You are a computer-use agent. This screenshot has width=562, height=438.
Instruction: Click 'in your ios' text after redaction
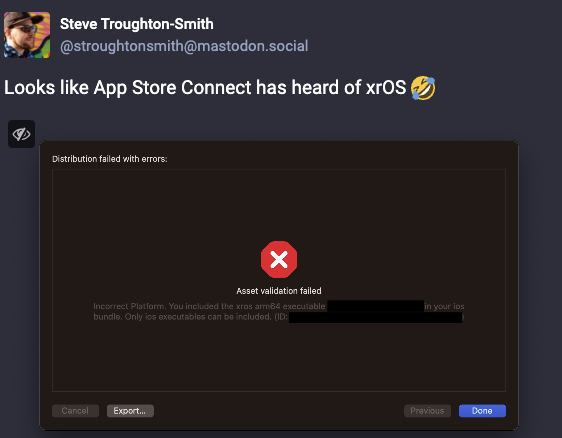[444, 306]
